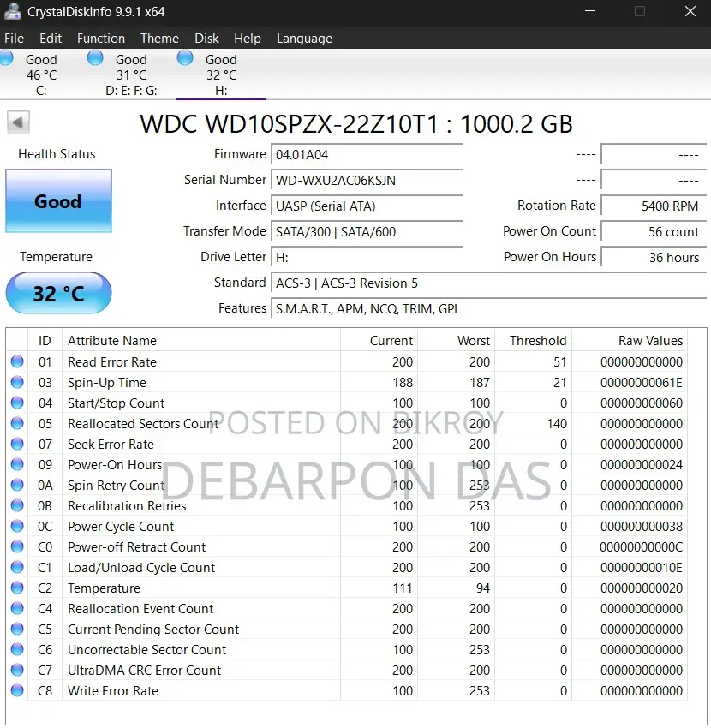Screen dimensions: 711x728
Task: Click the ID column header
Action: click(45, 340)
